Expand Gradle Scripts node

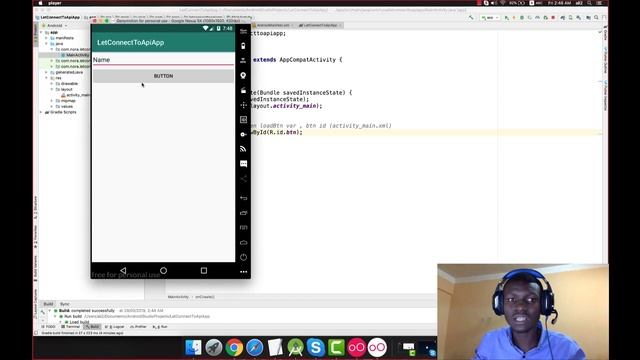click(41, 112)
